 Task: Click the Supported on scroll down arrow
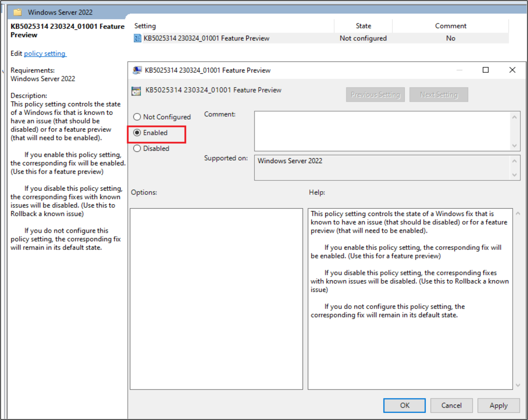pos(515,175)
